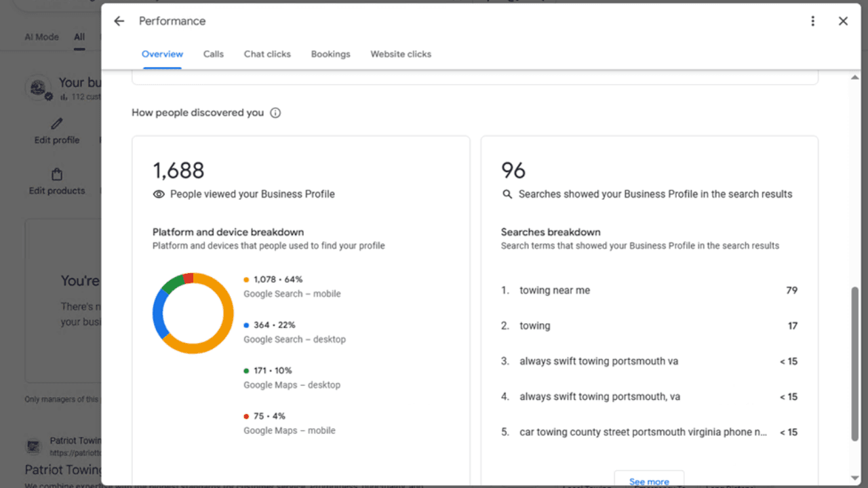Switch to the Calls tab

[x=213, y=54]
